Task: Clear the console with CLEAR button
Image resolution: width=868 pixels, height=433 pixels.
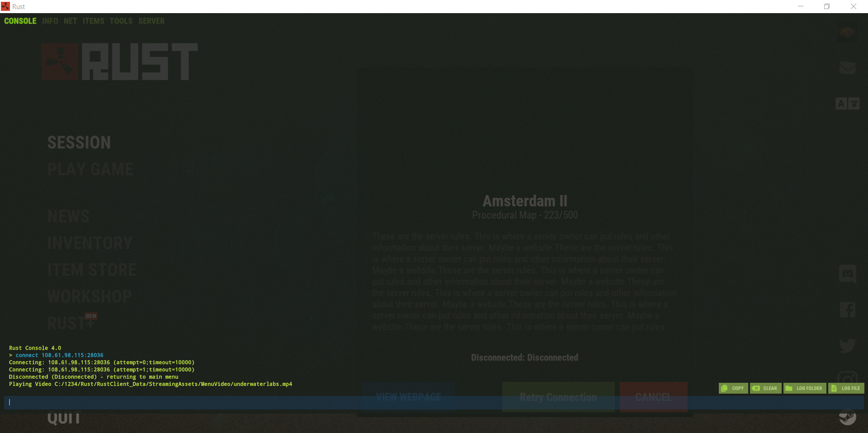Action: [765, 388]
